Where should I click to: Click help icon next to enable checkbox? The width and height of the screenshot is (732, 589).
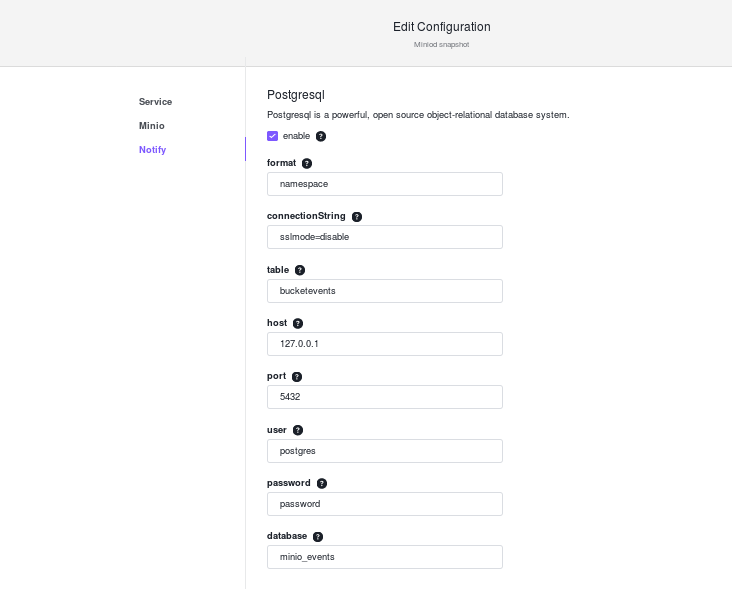pos(321,136)
